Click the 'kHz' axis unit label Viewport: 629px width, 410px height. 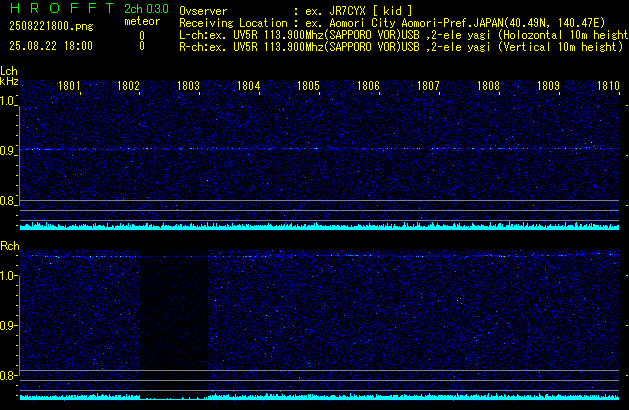[9, 81]
